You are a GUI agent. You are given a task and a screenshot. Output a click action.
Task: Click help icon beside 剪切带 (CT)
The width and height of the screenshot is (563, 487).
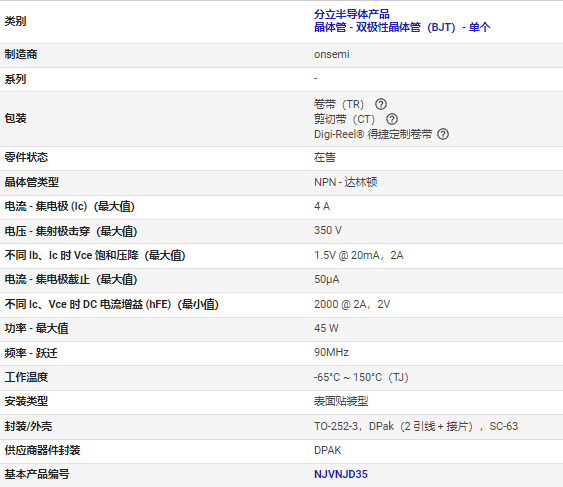pos(392,119)
